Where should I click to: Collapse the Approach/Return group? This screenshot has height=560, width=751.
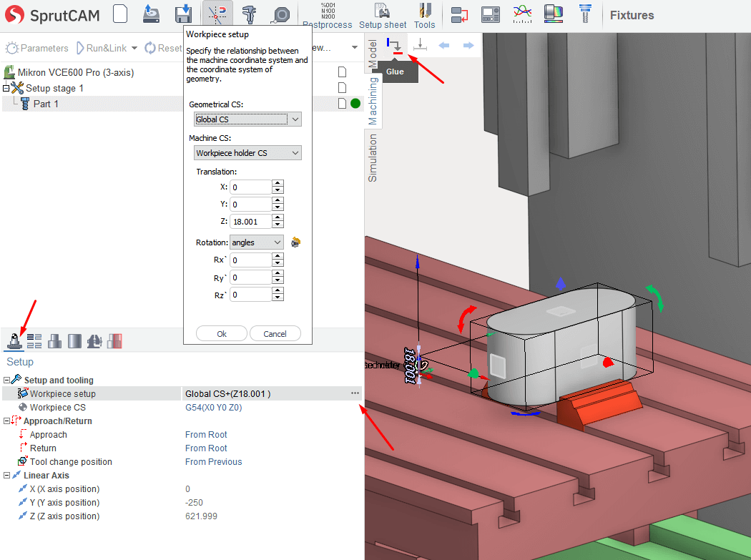coord(6,421)
